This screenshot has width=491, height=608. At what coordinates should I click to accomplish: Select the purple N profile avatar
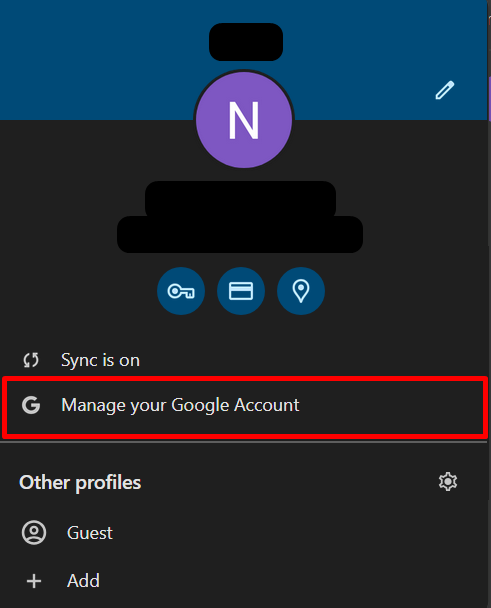pos(244,119)
